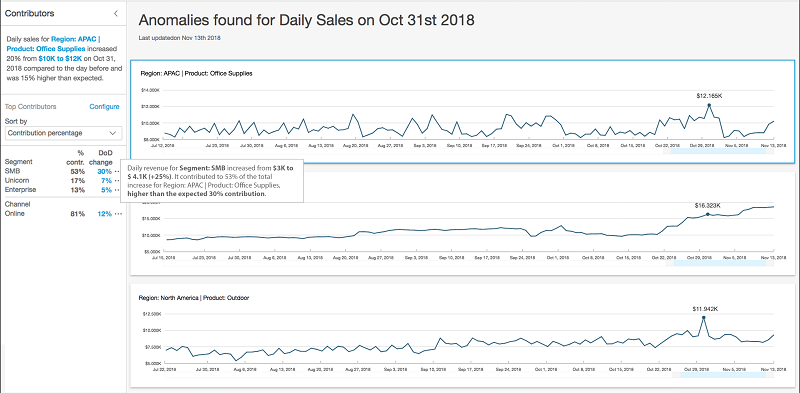Click the 5% DoD change for Enterprise
Viewport: 800px width, 393px height.
point(107,190)
